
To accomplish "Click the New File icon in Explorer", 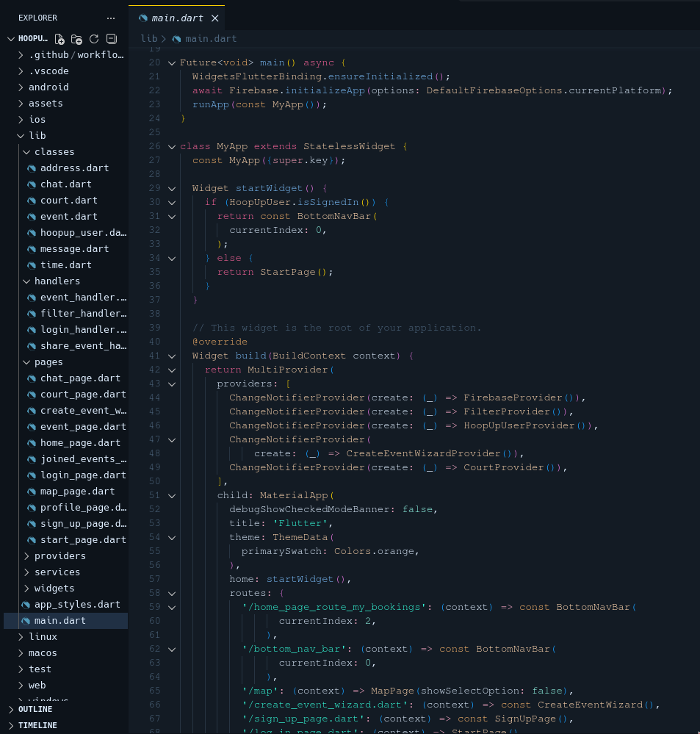I will tap(59, 39).
